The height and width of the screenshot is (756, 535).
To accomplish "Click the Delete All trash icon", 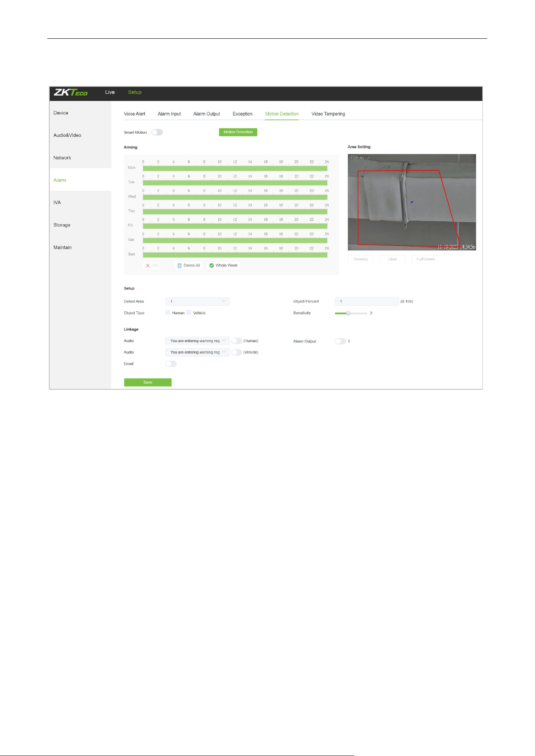I will tap(179, 266).
